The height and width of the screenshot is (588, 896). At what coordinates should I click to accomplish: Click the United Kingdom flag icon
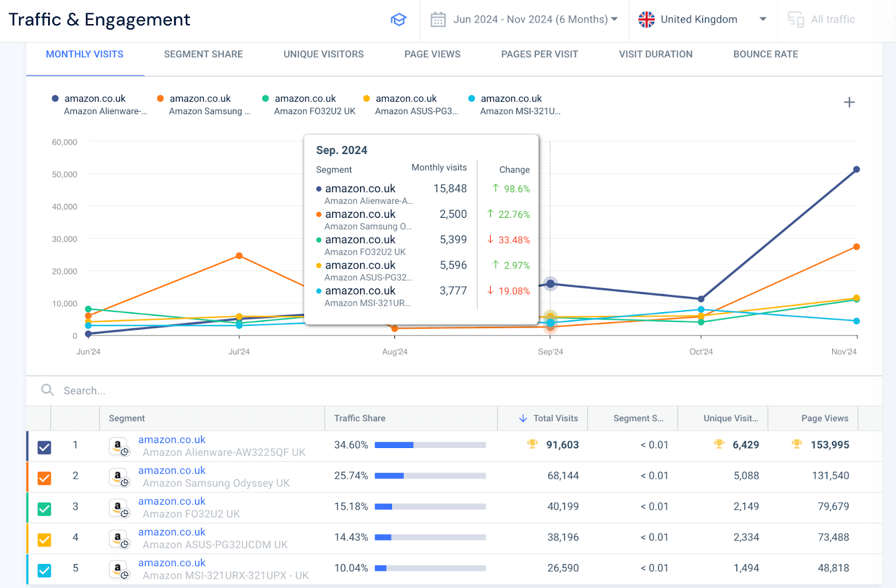(x=646, y=19)
